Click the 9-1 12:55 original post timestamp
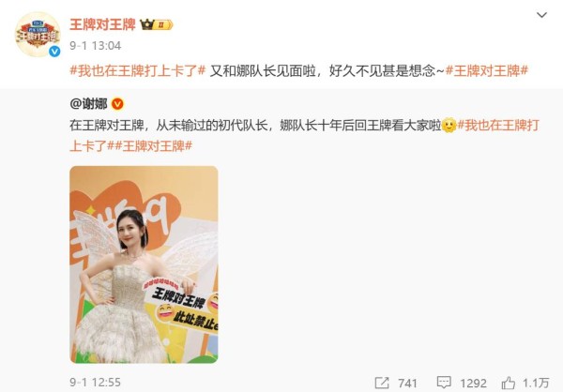Screen dimensions: 563x392 click(95, 383)
